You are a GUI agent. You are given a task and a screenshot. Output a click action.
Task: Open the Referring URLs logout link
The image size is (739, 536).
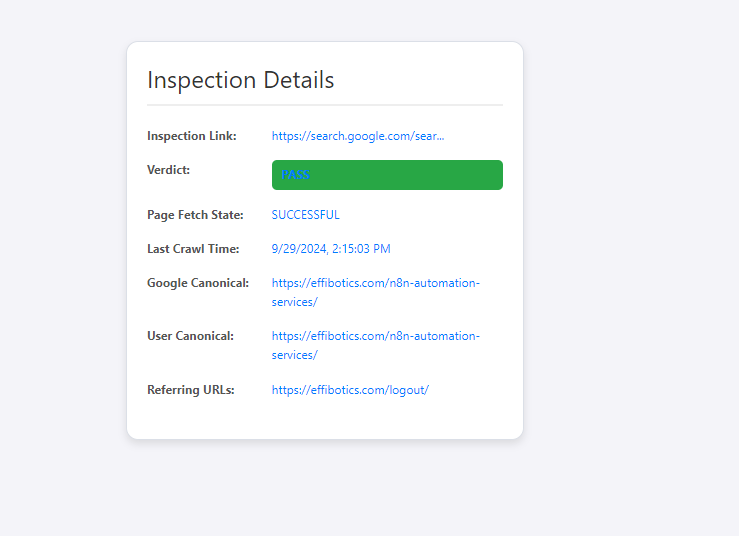(350, 390)
